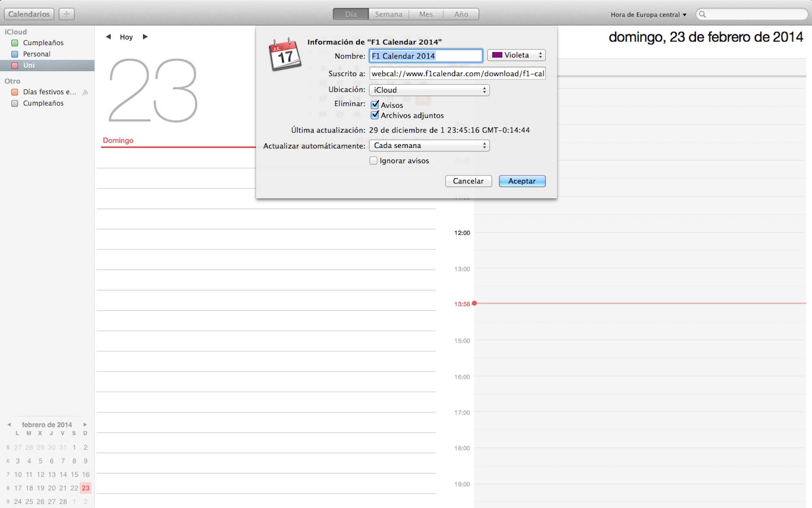This screenshot has height=508, width=812.
Task: Show next month in mini calendar
Action: pyautogui.click(x=85, y=425)
